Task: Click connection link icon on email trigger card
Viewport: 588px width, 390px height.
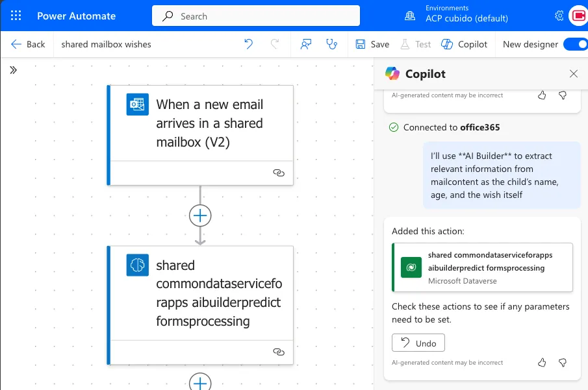Action: pyautogui.click(x=279, y=173)
